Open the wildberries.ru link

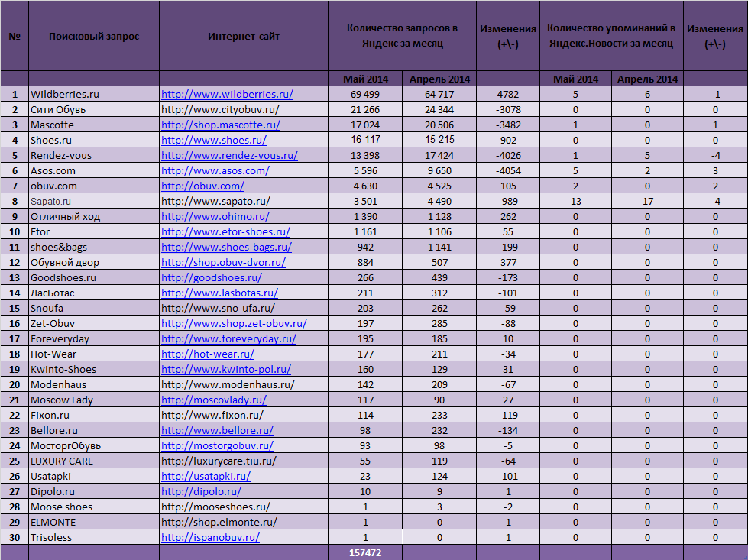tap(227, 95)
